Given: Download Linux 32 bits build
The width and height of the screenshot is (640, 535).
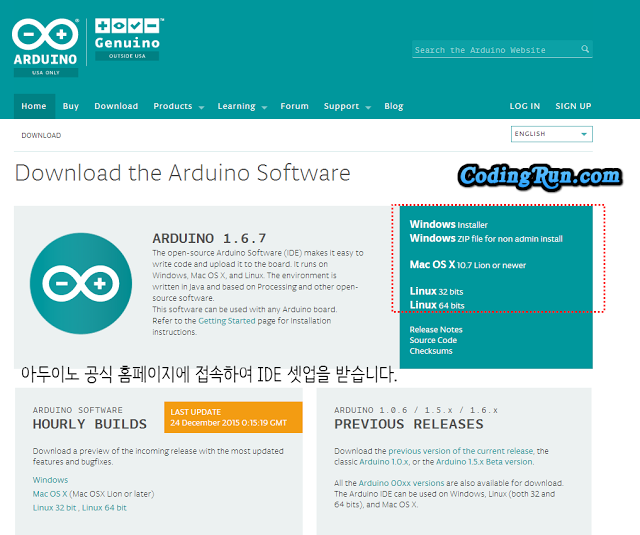Looking at the screenshot, I should 436,291.
